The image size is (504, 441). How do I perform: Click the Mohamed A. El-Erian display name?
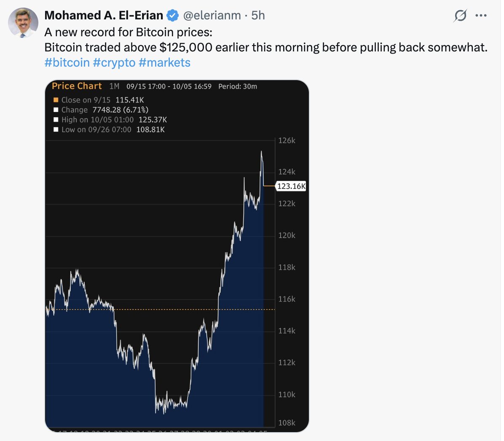tap(104, 16)
